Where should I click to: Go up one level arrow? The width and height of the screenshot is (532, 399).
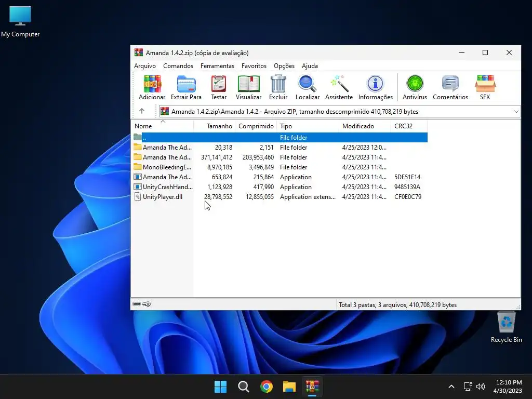point(142,111)
